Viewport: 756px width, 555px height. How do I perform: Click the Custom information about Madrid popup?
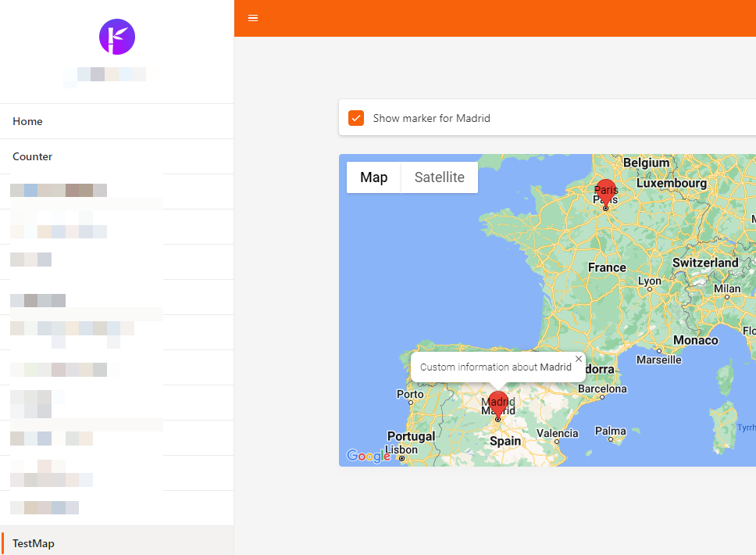(x=495, y=367)
